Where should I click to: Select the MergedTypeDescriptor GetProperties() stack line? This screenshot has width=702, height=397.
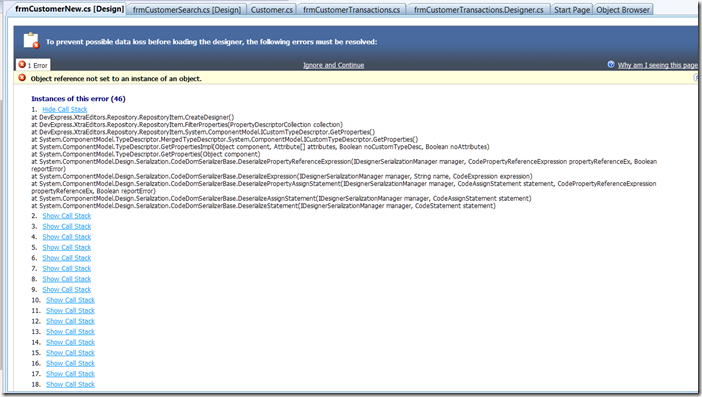[224, 139]
